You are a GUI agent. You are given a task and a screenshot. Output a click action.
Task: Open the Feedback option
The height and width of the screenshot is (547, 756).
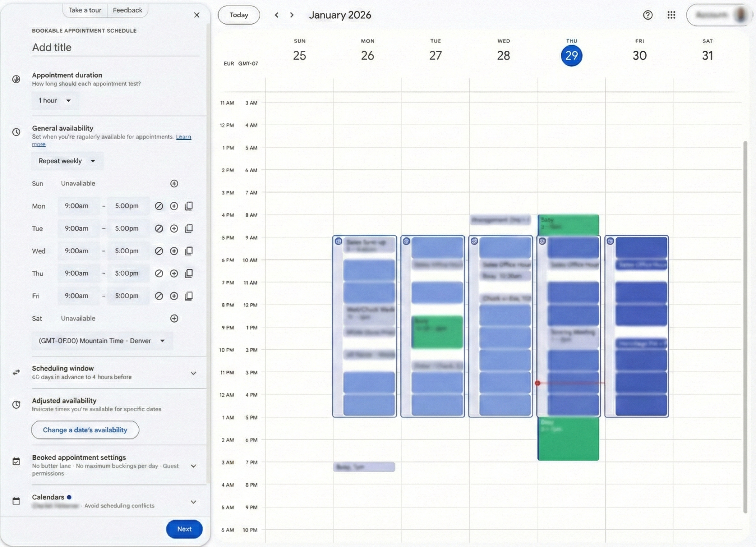pos(127,10)
